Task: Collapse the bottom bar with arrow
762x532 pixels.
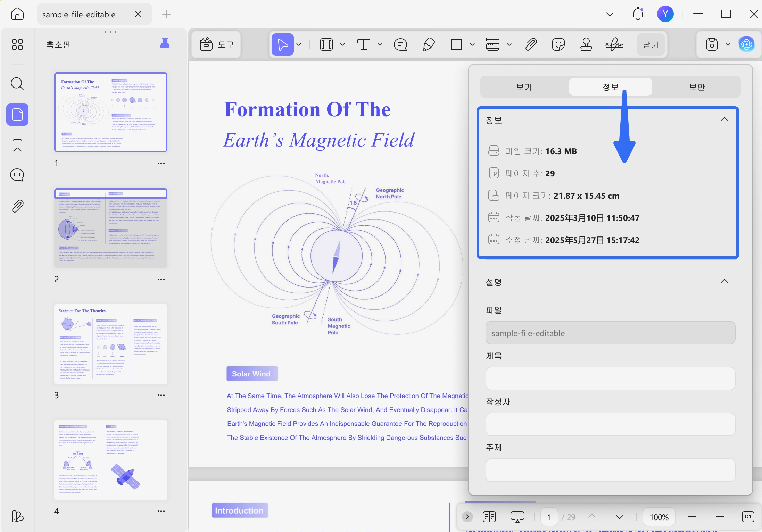Action: coord(467,517)
